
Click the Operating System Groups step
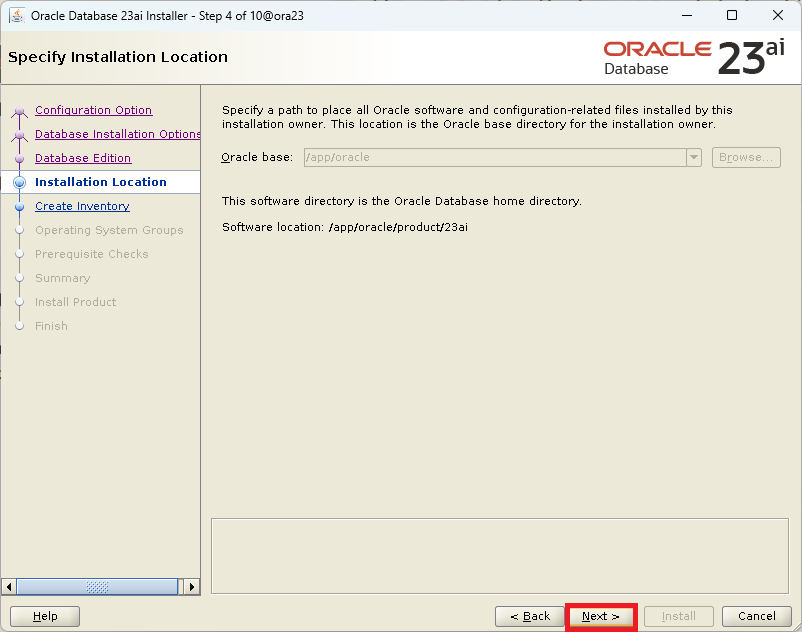pos(109,230)
